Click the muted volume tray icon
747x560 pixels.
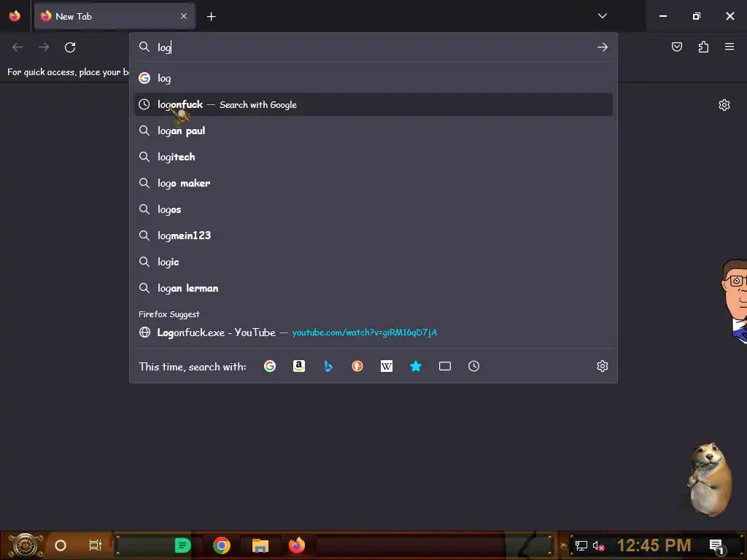tap(598, 545)
